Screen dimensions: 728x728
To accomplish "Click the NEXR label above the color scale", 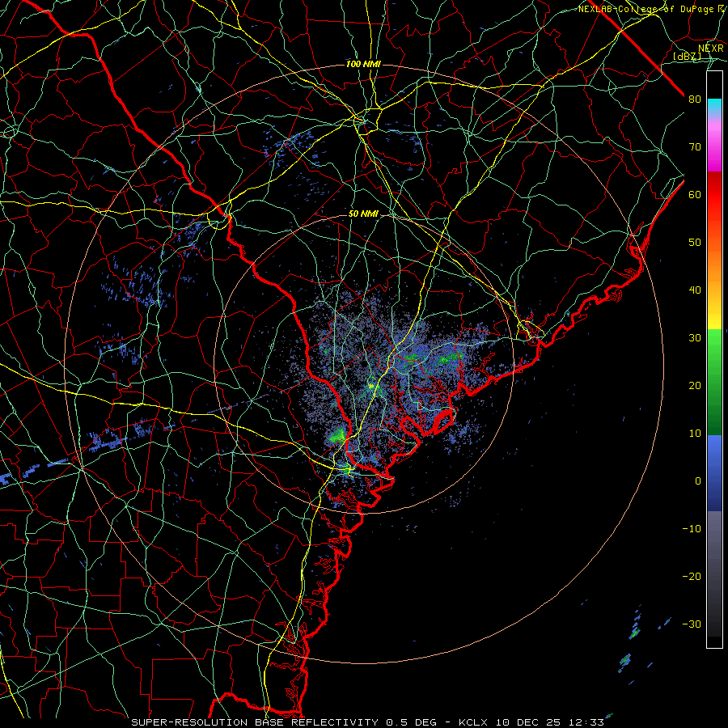I will (711, 49).
